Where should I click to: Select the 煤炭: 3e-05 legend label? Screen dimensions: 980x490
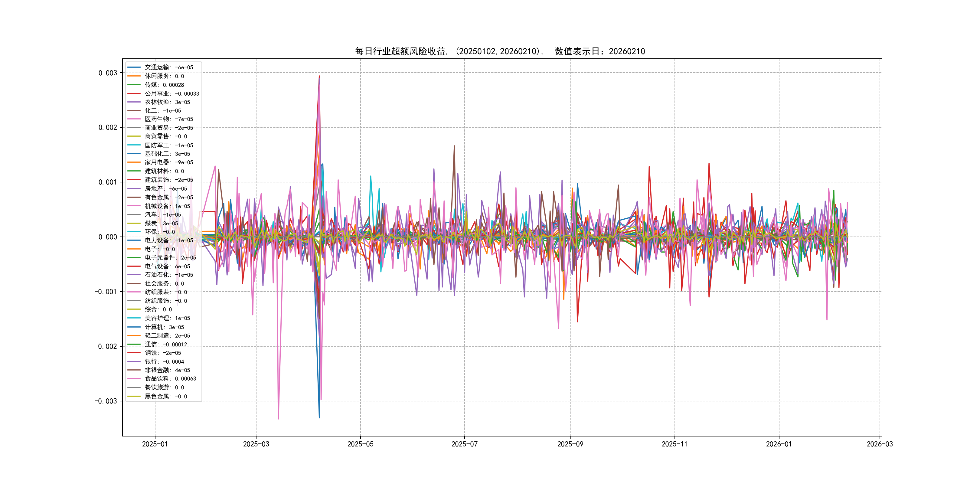point(161,223)
